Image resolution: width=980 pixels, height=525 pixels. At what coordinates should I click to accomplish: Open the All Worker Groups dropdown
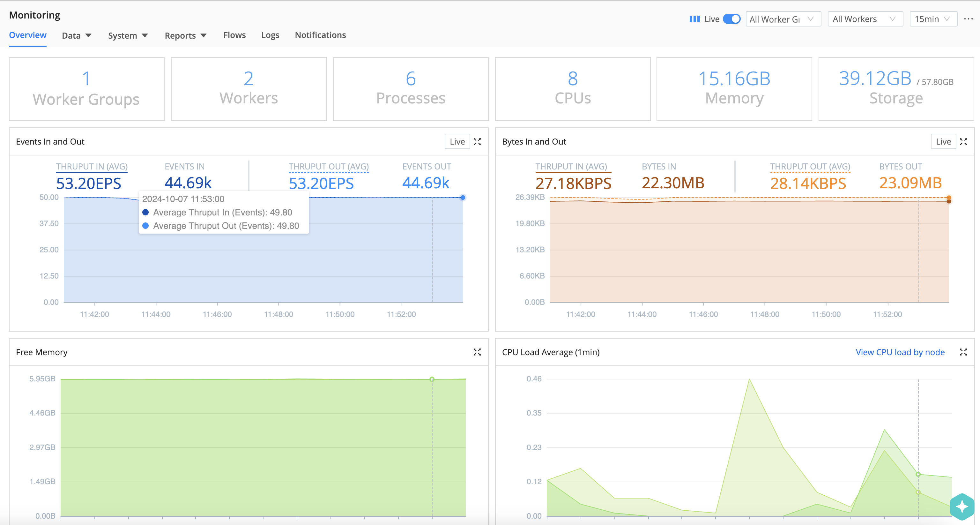(783, 19)
